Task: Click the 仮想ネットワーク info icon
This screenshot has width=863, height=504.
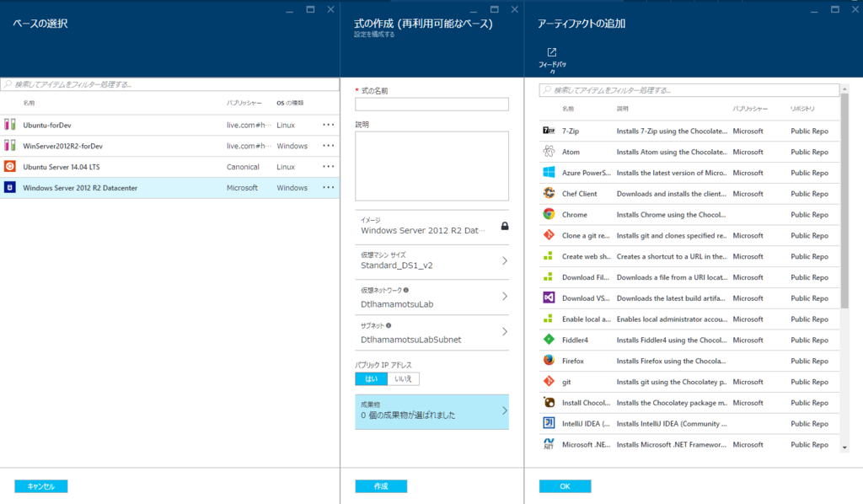Action: pyautogui.click(x=405, y=290)
